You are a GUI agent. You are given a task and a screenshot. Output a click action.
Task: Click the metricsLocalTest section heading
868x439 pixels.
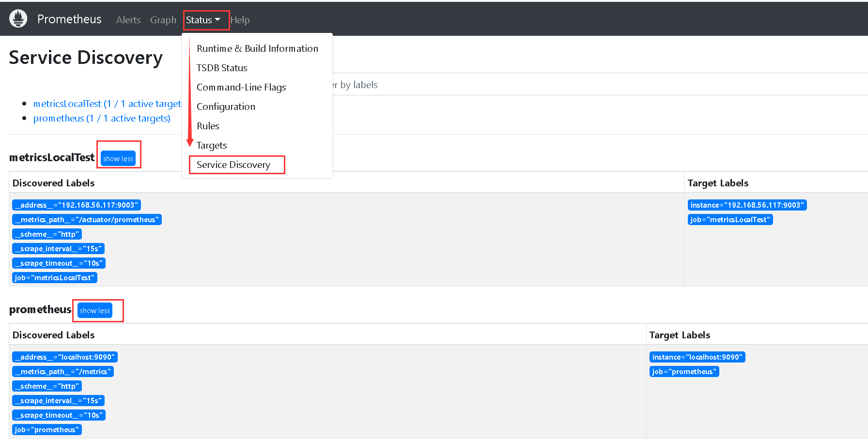point(52,157)
